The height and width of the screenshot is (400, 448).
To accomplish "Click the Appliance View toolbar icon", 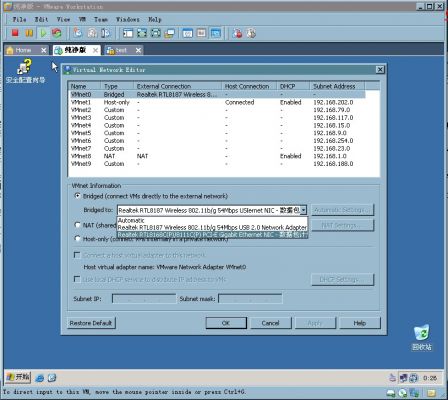I will [x=201, y=33].
